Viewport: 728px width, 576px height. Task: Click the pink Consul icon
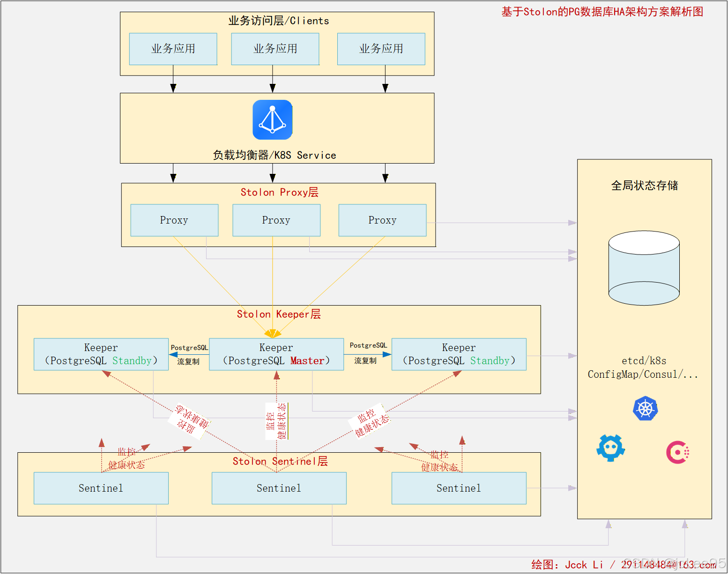(677, 451)
